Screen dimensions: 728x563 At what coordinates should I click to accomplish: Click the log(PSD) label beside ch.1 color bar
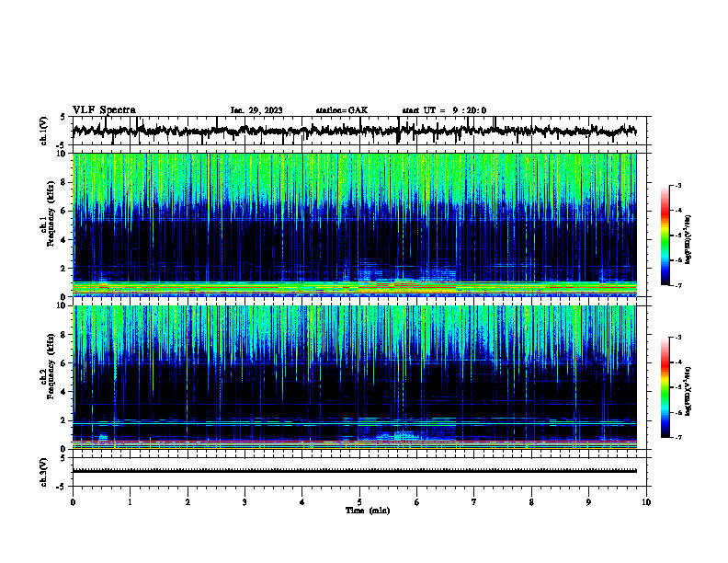688,239
